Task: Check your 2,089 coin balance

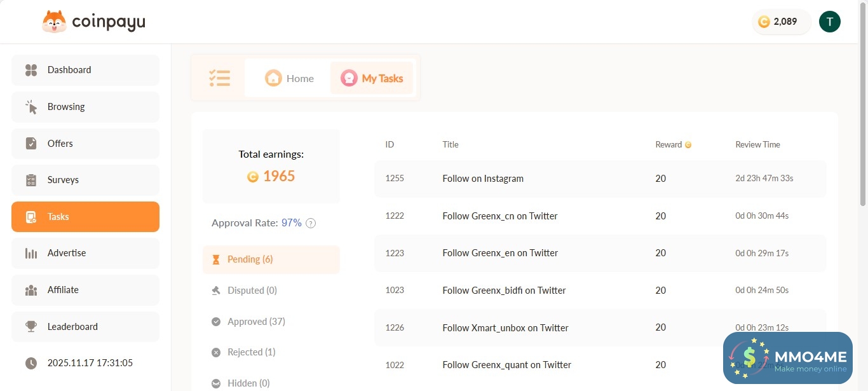Action: pos(780,21)
